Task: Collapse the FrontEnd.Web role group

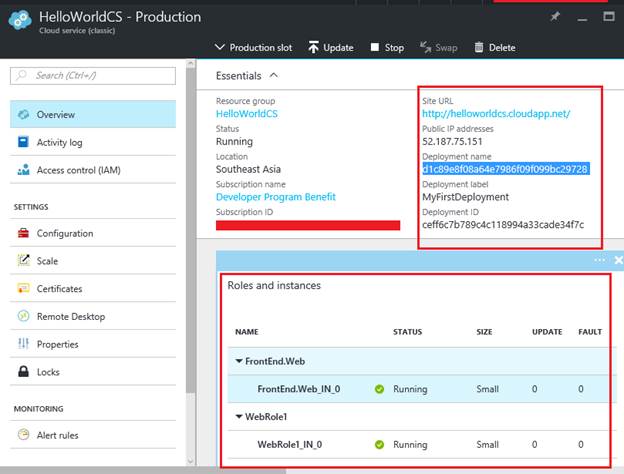Action: pyautogui.click(x=239, y=361)
